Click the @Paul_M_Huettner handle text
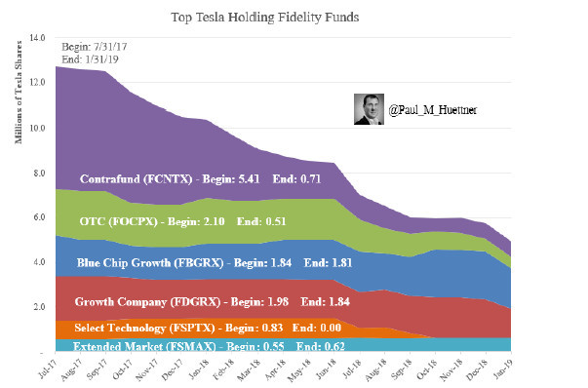The image size is (588, 388). pos(433,110)
